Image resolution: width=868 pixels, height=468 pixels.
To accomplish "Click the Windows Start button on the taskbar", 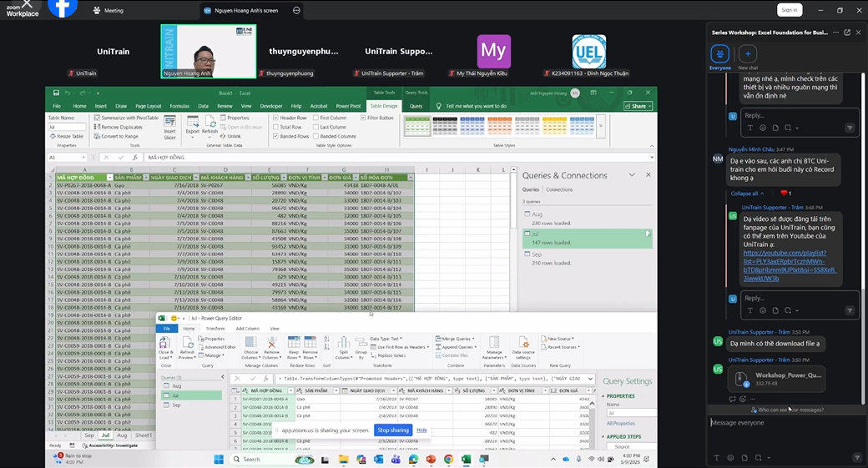I will pos(219,459).
